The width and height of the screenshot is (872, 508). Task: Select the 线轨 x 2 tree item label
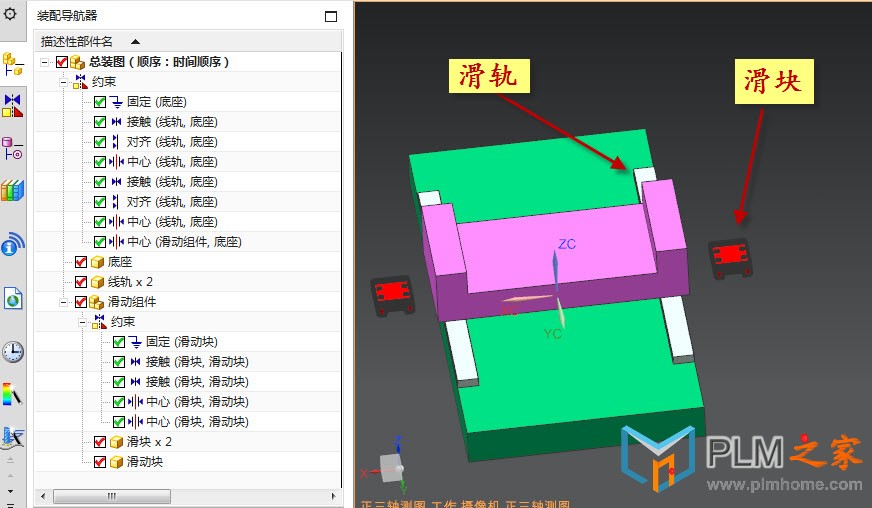click(130, 282)
